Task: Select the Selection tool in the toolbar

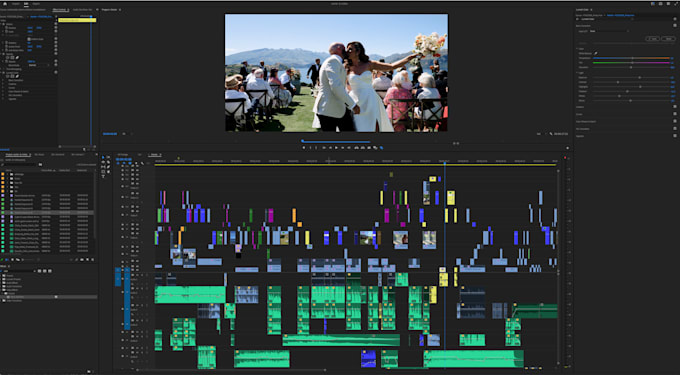Action: pos(103,157)
